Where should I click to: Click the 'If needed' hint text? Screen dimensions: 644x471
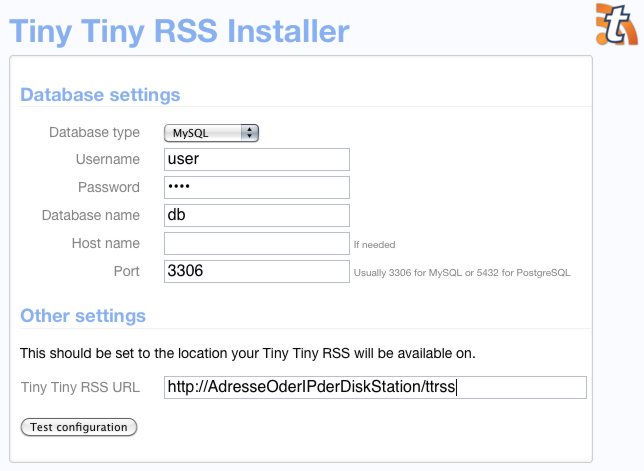375,245
